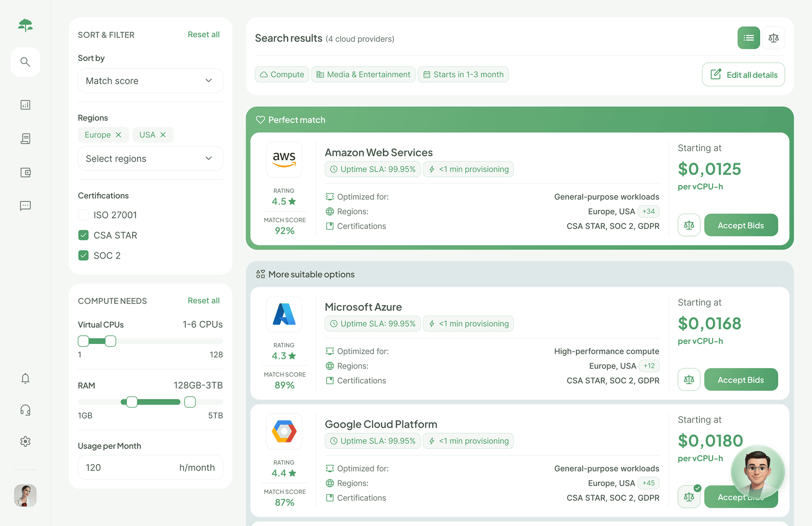812x526 pixels.
Task: Click the Virtual CPUs upper slider handle
Action: pyautogui.click(x=110, y=341)
